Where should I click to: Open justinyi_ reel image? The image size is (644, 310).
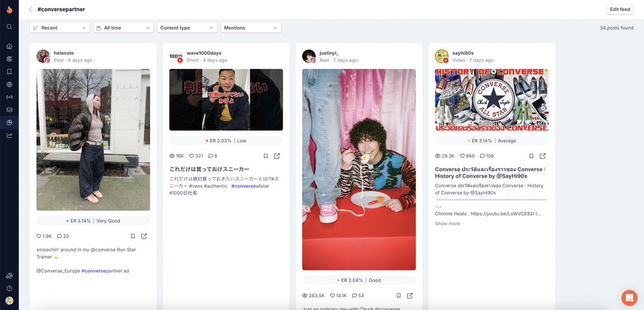pyautogui.click(x=359, y=169)
